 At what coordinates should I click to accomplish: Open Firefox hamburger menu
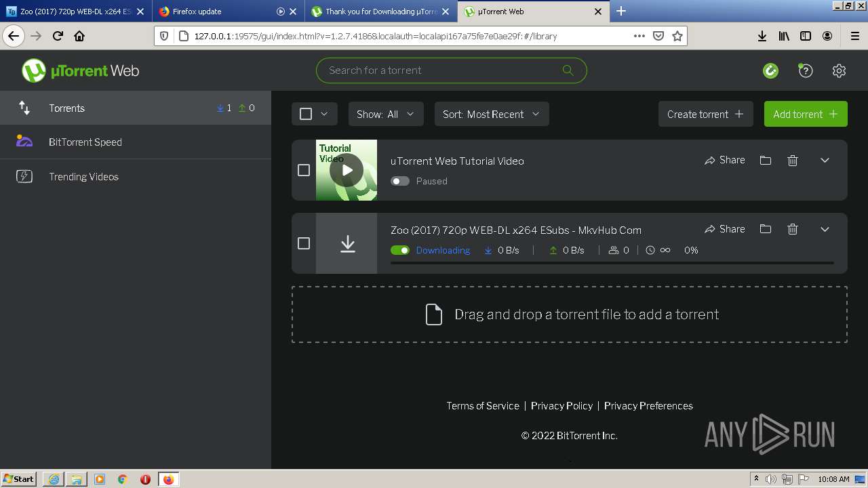pos(854,36)
